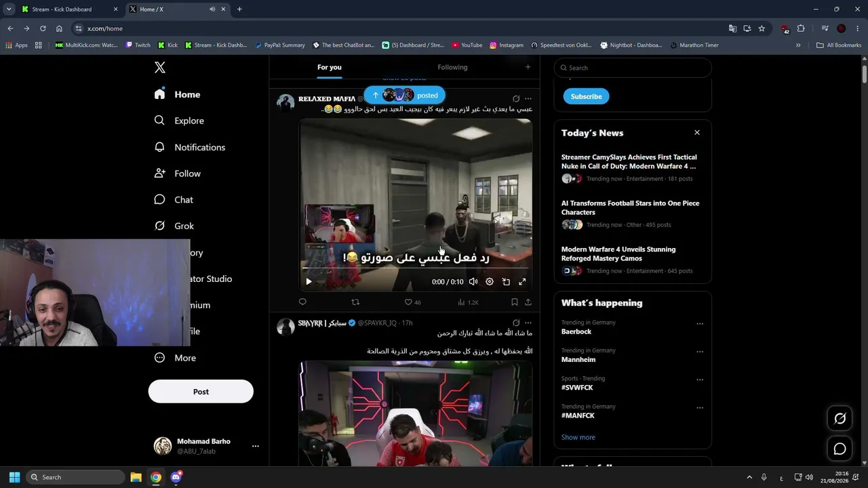This screenshot has height=488, width=868.
Task: Open options for Baerbock trend
Action: (700, 324)
